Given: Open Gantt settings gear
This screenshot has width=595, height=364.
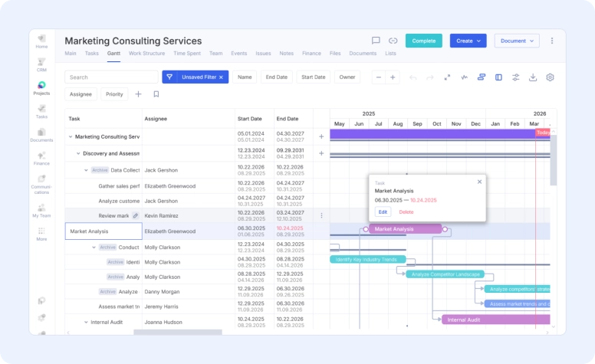Looking at the screenshot, I should pos(550,77).
